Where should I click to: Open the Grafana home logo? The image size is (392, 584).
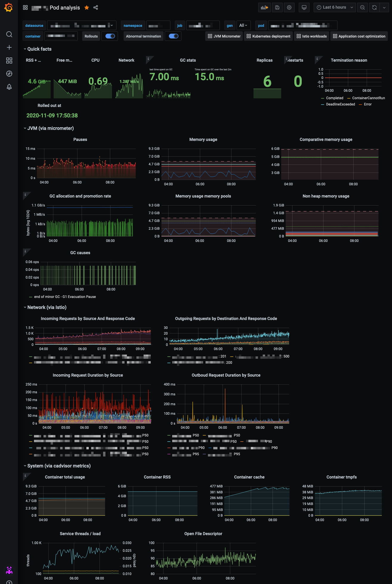click(x=9, y=7)
